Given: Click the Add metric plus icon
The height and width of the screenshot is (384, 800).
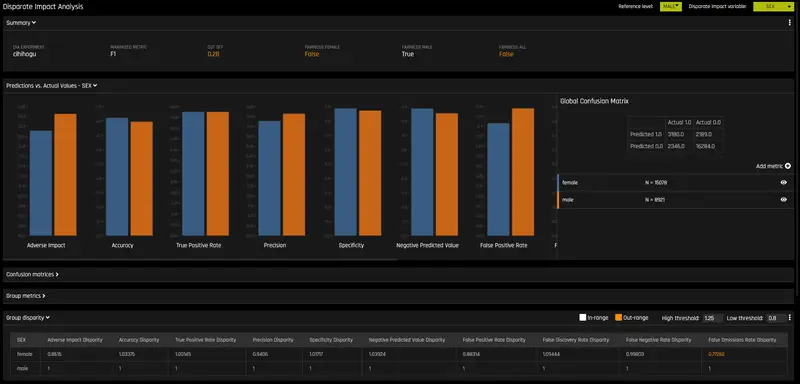Looking at the screenshot, I should (788, 166).
